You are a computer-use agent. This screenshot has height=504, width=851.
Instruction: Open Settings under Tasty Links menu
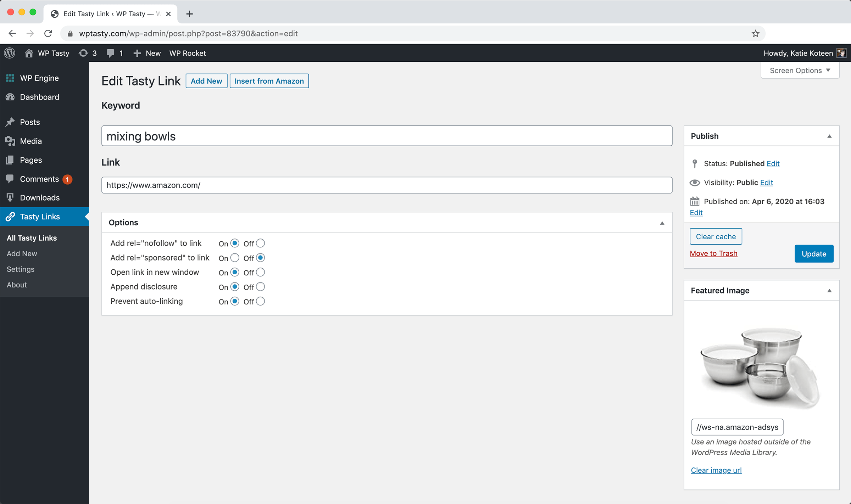[x=21, y=269]
